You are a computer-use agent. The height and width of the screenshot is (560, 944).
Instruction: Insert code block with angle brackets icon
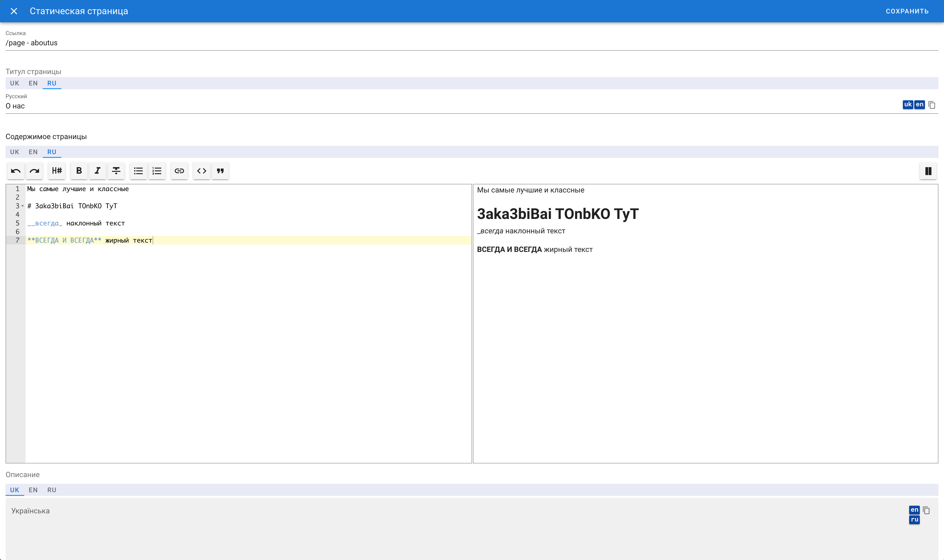[x=202, y=171]
